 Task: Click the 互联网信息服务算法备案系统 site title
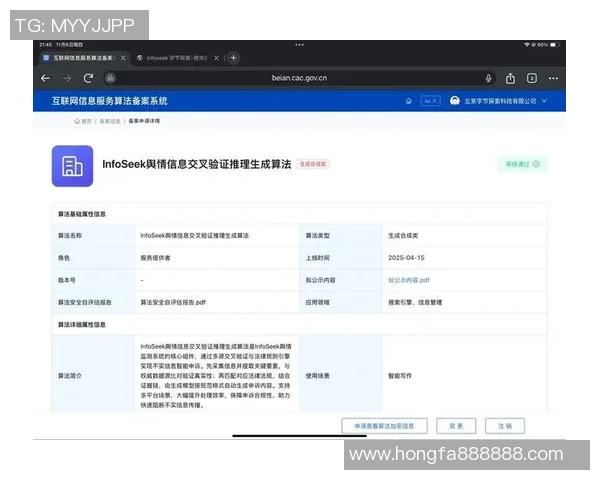pyautogui.click(x=109, y=101)
